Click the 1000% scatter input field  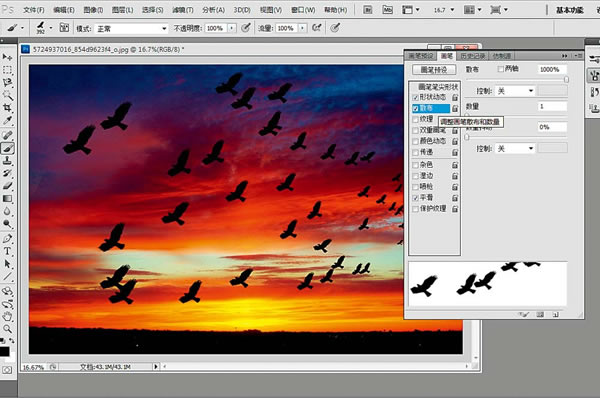[552, 69]
